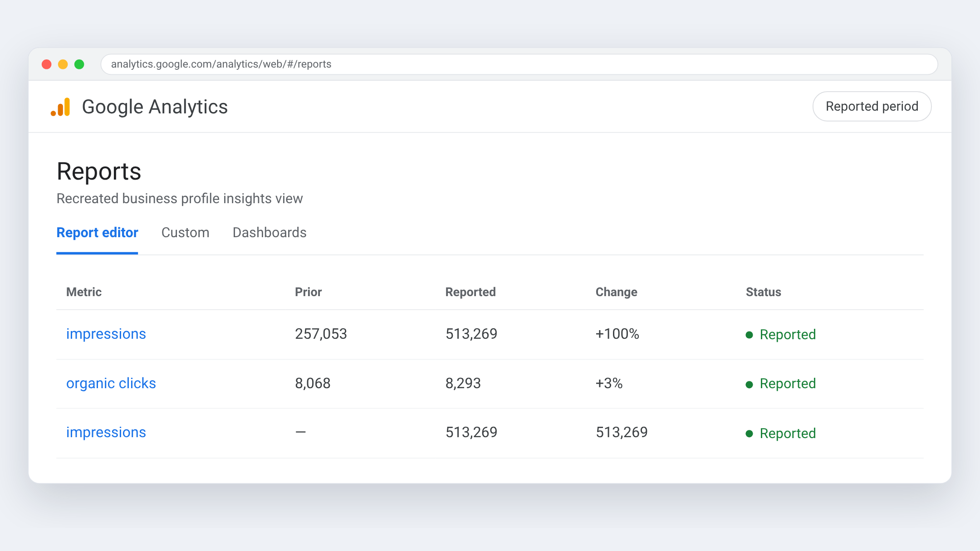Maximize window with green button

click(79, 64)
